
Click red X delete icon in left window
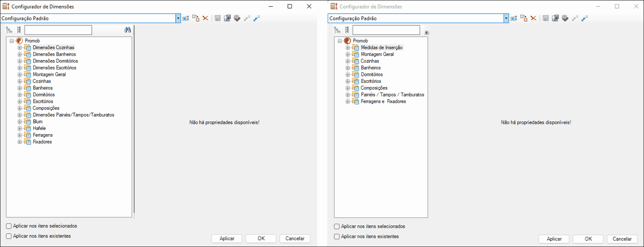205,18
